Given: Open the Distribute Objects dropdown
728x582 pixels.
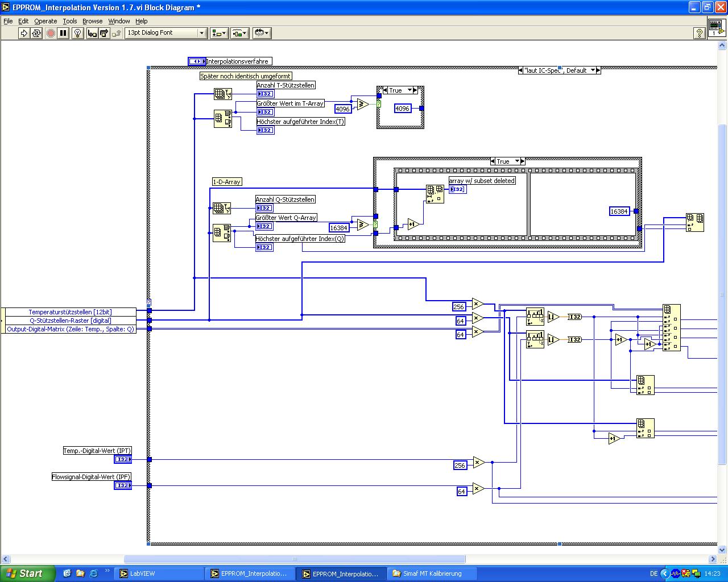Looking at the screenshot, I should point(239,33).
